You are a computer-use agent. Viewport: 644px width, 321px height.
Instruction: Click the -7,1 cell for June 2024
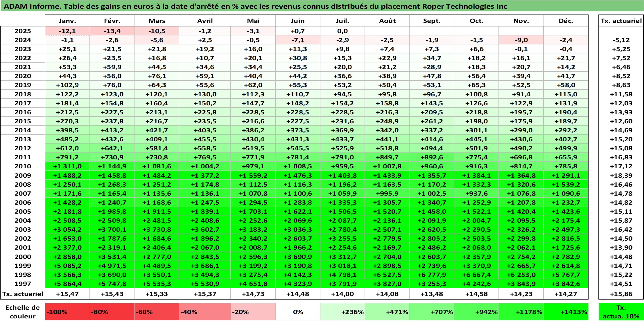click(x=298, y=40)
